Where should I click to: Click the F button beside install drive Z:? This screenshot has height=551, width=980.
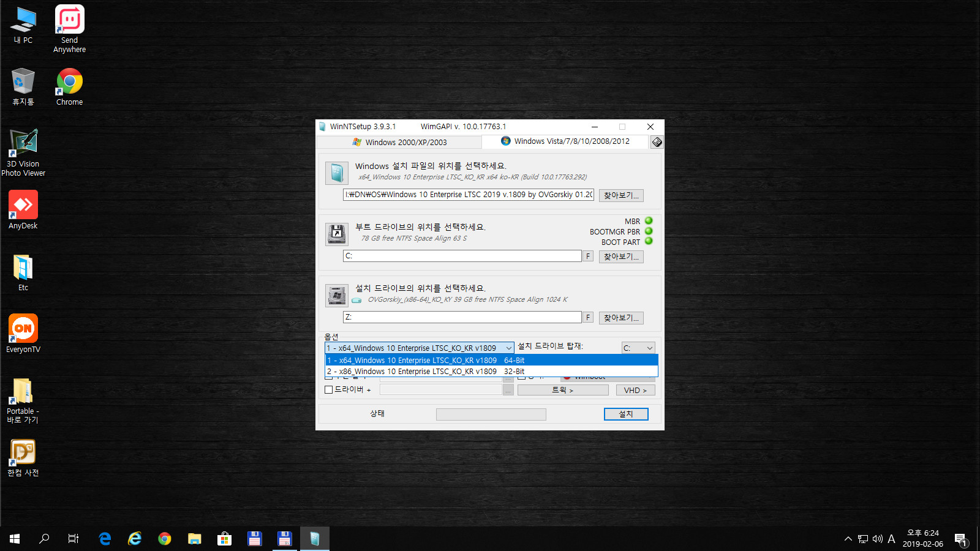click(588, 317)
